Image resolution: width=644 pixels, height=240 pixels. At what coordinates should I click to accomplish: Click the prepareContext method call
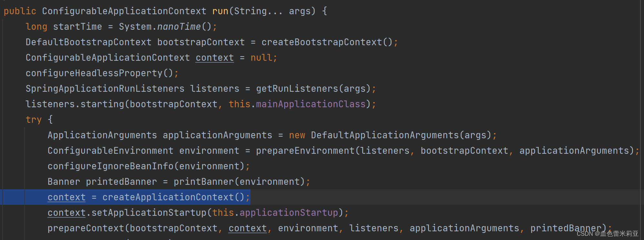86,228
